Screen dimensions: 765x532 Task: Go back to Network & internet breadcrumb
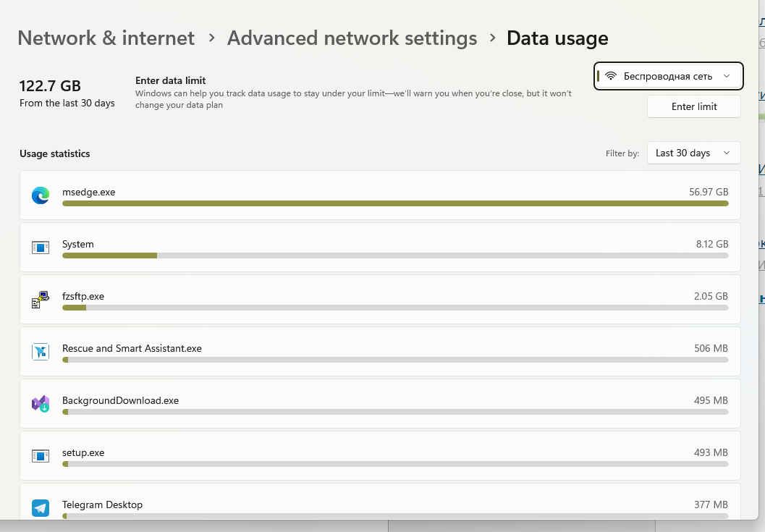click(x=106, y=38)
